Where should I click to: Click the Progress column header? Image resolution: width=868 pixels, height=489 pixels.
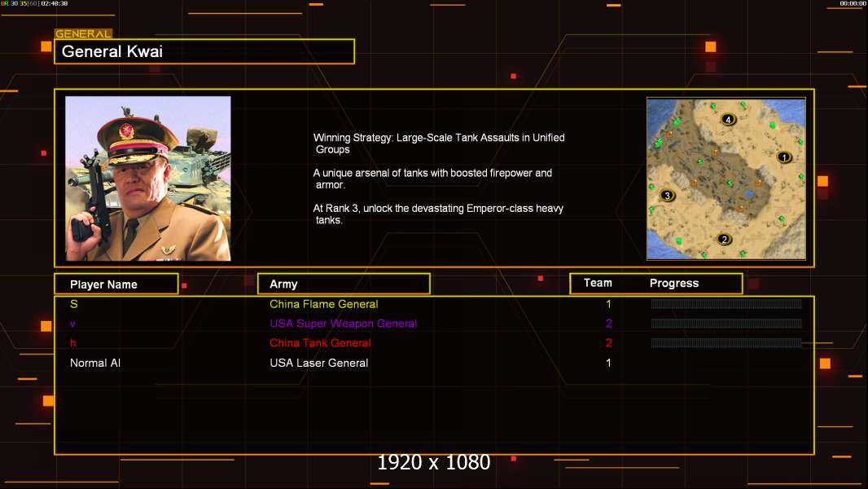point(674,283)
